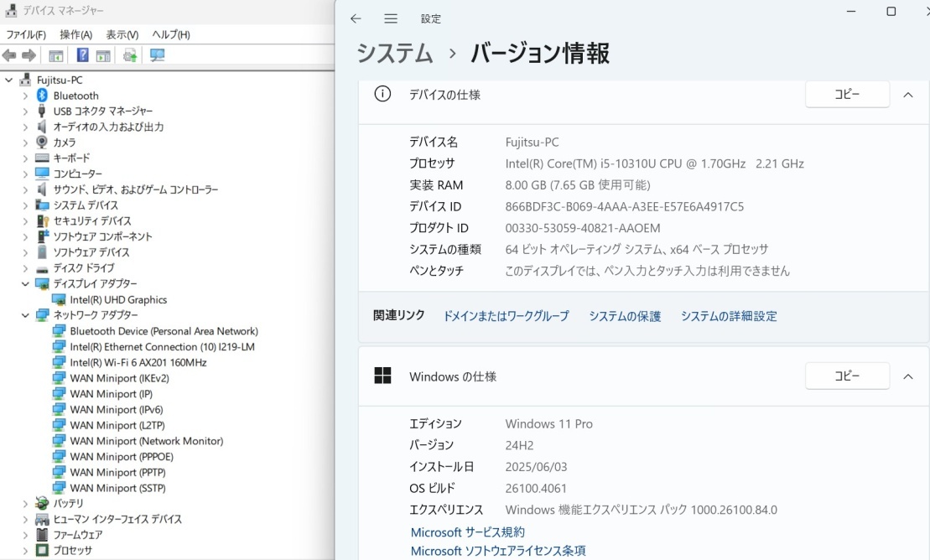Select the Intel Wi-Fi 6 AX201 adapter icon
The width and height of the screenshot is (930, 560).
[59, 362]
